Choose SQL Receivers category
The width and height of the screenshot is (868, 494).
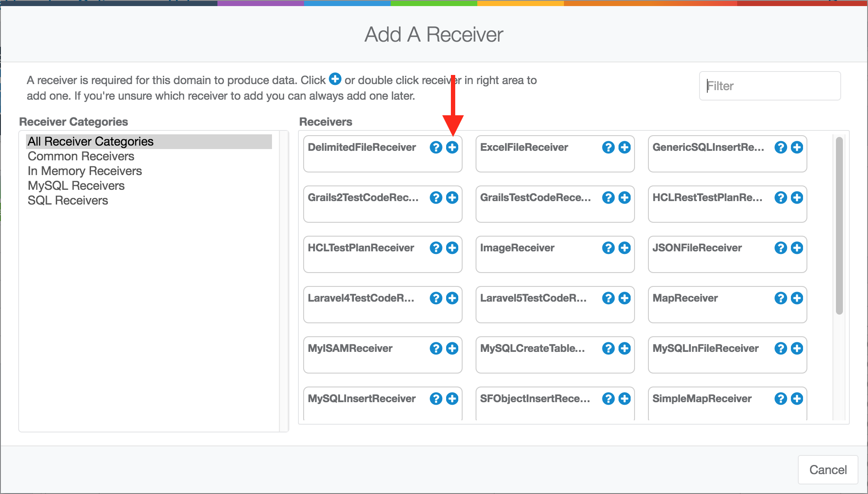click(x=68, y=201)
